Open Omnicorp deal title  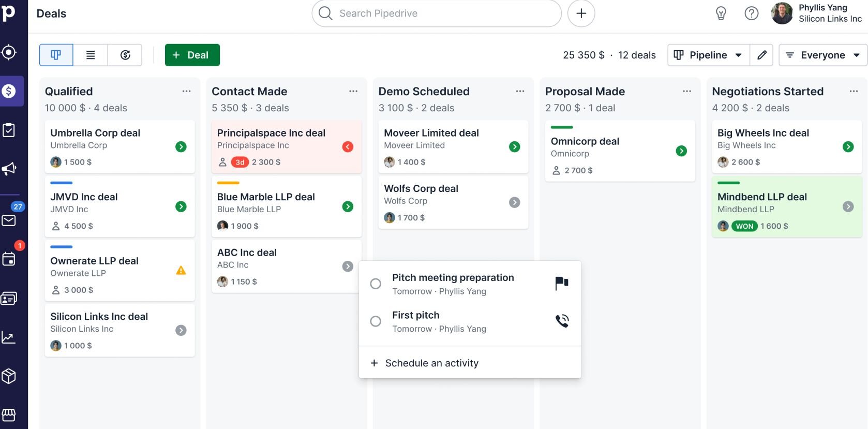tap(585, 141)
